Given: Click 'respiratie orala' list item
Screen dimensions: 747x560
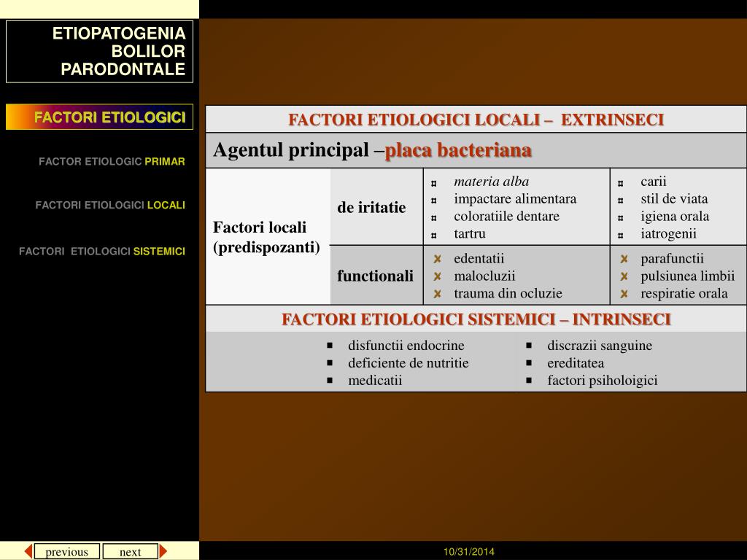Looking at the screenshot, I should tap(684, 293).
